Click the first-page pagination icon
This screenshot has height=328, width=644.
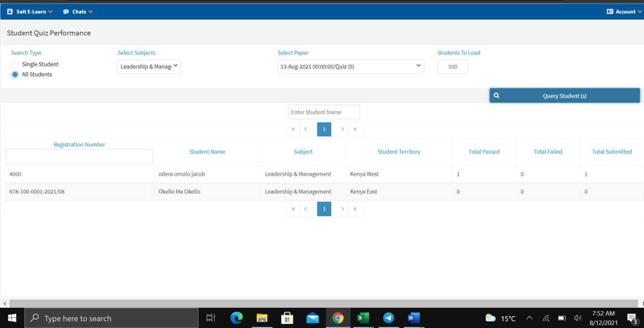pos(293,129)
